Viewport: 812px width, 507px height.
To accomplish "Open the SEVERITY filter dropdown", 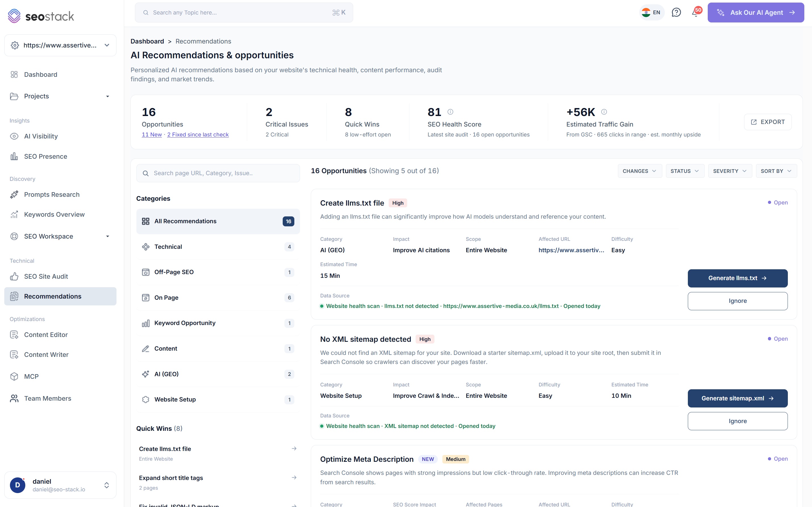I will 730,171.
